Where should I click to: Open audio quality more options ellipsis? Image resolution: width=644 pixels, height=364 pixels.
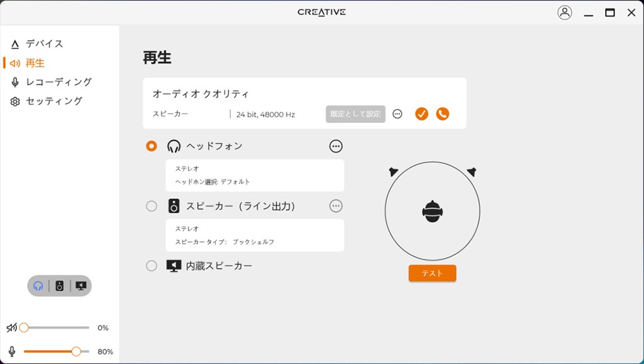397,114
